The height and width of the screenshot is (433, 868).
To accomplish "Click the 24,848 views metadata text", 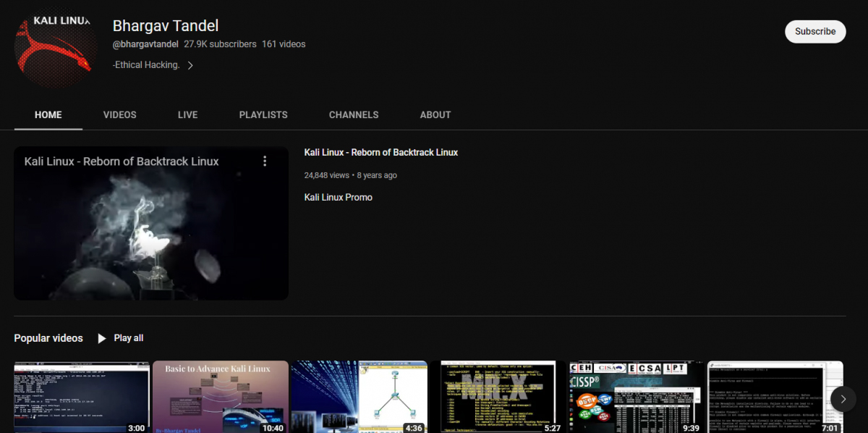I will 327,175.
